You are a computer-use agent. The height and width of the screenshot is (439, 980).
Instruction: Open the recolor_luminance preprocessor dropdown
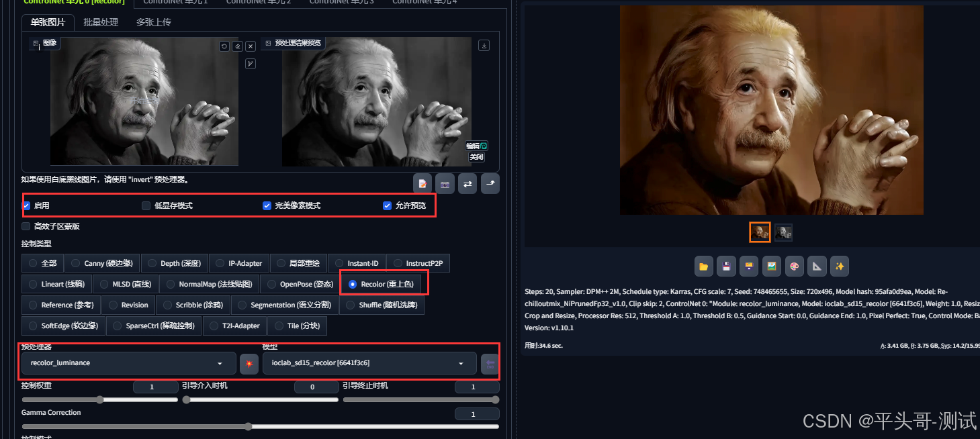[x=129, y=363]
